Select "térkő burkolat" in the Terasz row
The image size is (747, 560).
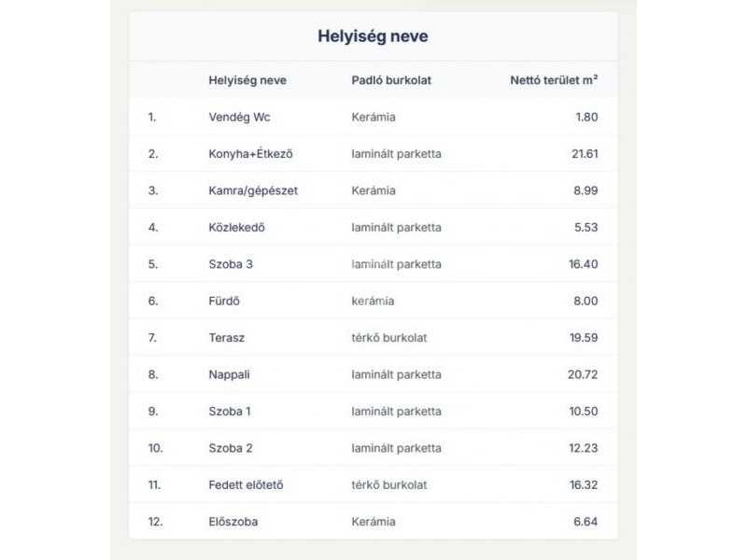tap(389, 338)
